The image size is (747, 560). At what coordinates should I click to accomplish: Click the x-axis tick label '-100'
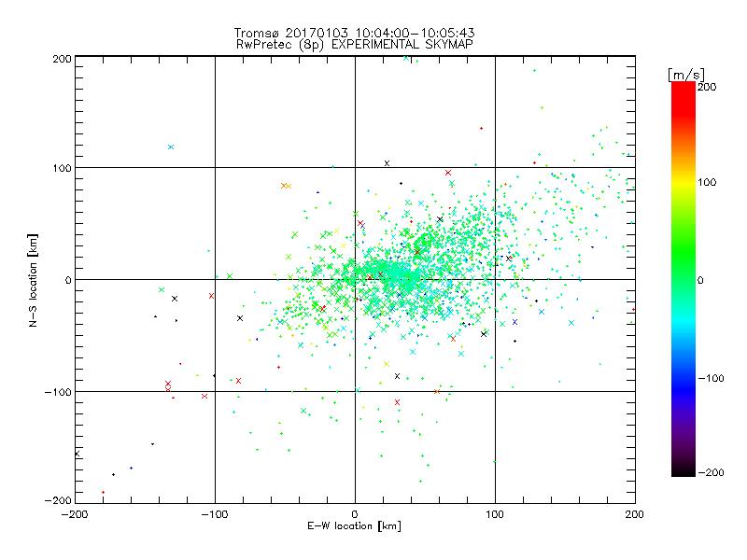pos(215,514)
